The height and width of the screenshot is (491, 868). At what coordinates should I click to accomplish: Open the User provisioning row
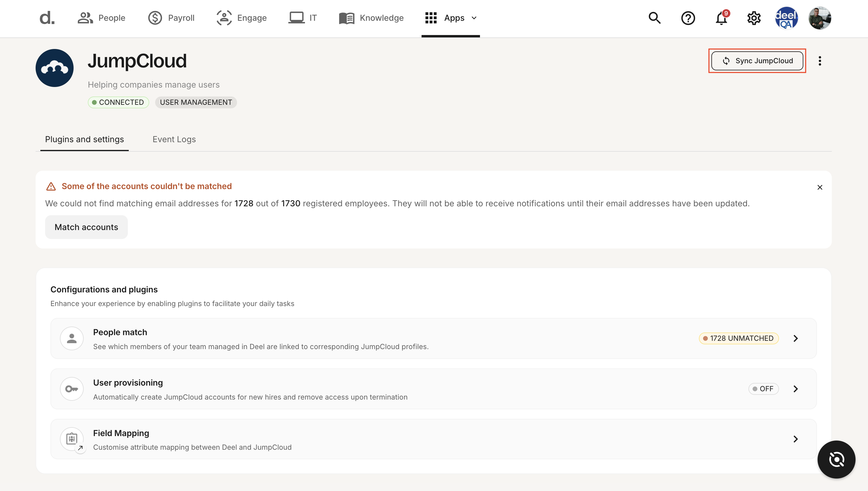[433, 389]
